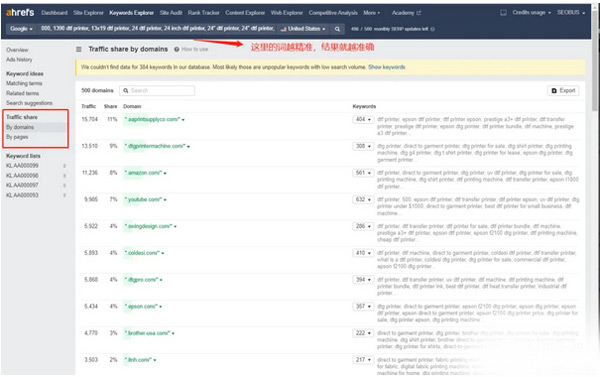This screenshot has width=600, height=377.
Task: Sort by the Traffic column header
Action: 89,106
